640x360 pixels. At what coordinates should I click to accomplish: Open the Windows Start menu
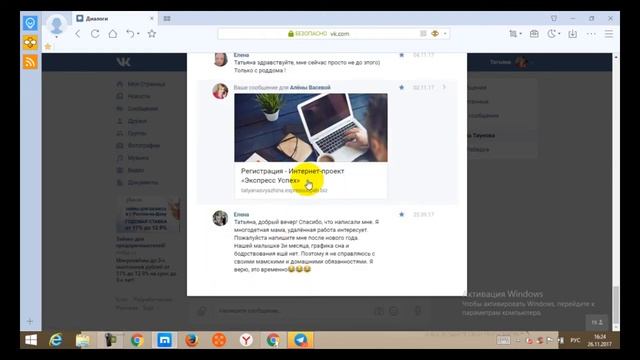pyautogui.click(x=31, y=340)
